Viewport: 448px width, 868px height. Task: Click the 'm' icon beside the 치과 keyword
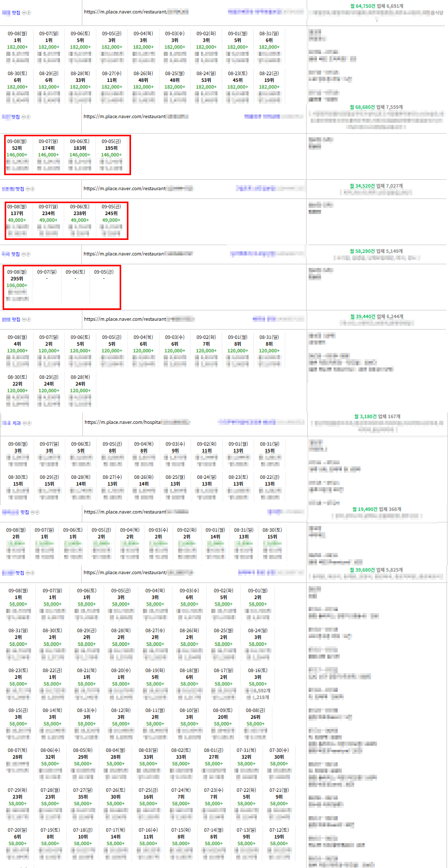[24, 423]
